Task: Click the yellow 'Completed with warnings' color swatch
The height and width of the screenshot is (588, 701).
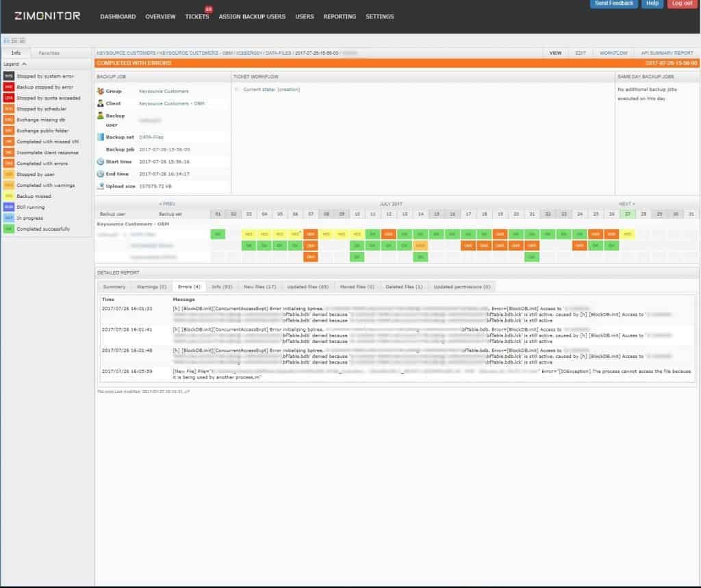Action: tap(8, 185)
